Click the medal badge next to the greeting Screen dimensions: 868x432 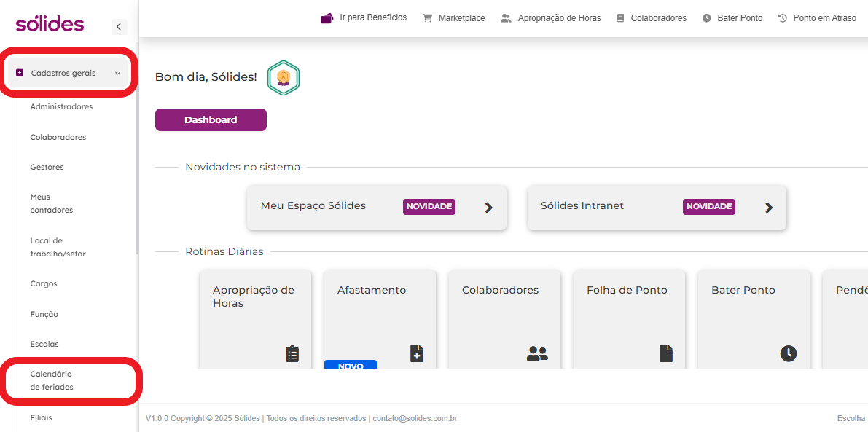tap(284, 77)
